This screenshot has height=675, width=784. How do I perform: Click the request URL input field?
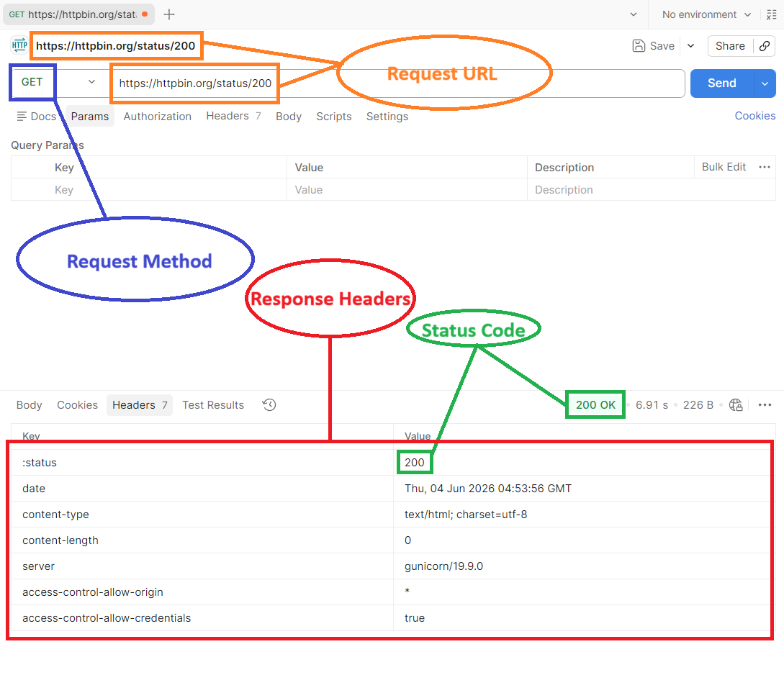[x=397, y=83]
